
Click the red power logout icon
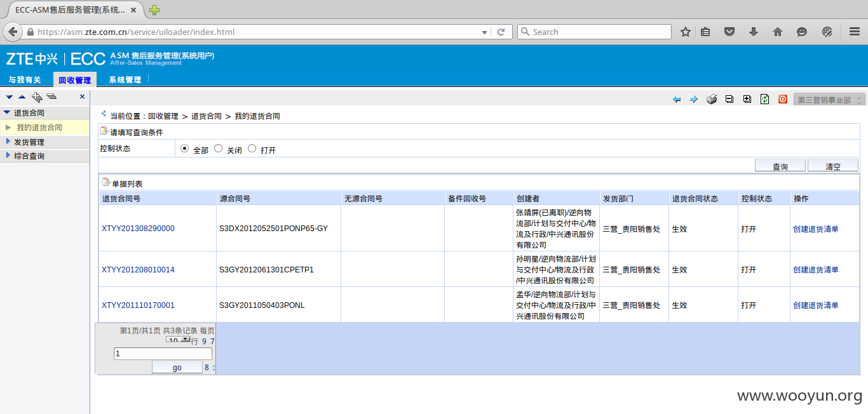pyautogui.click(x=783, y=99)
